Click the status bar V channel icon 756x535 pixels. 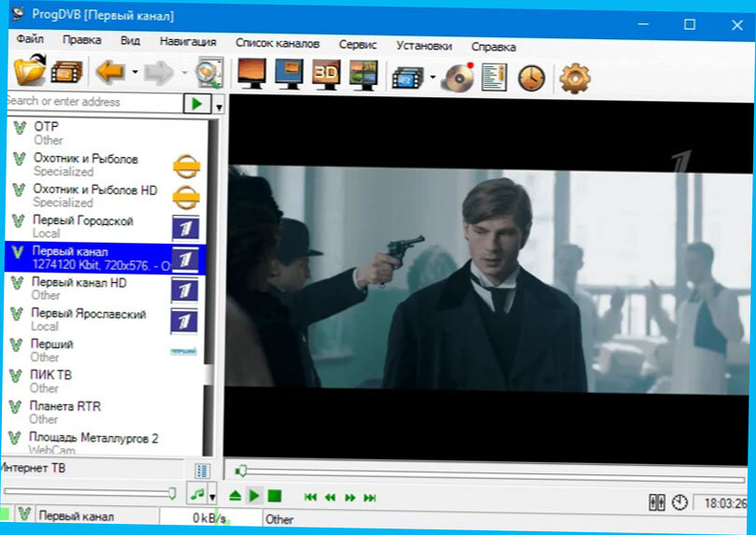click(24, 514)
